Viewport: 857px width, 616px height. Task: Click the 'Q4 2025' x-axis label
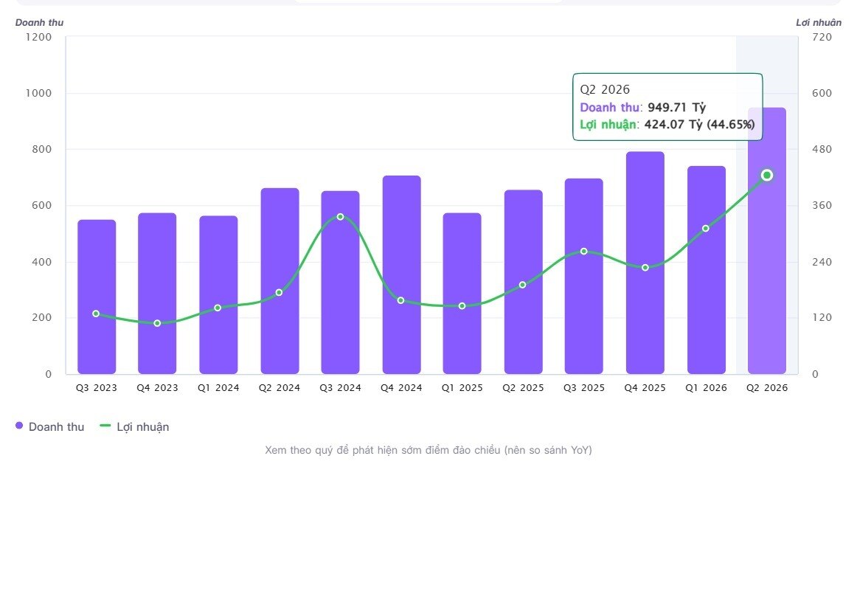tap(645, 388)
